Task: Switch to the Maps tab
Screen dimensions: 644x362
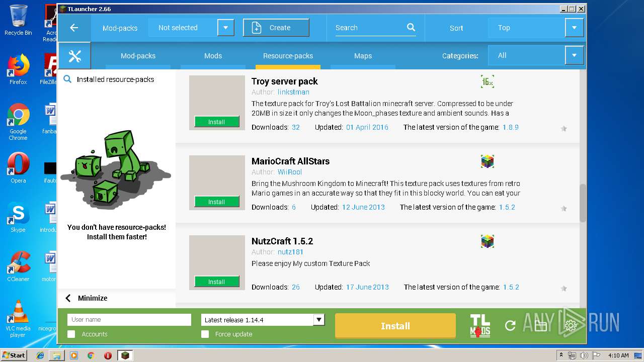Action: pos(363,56)
